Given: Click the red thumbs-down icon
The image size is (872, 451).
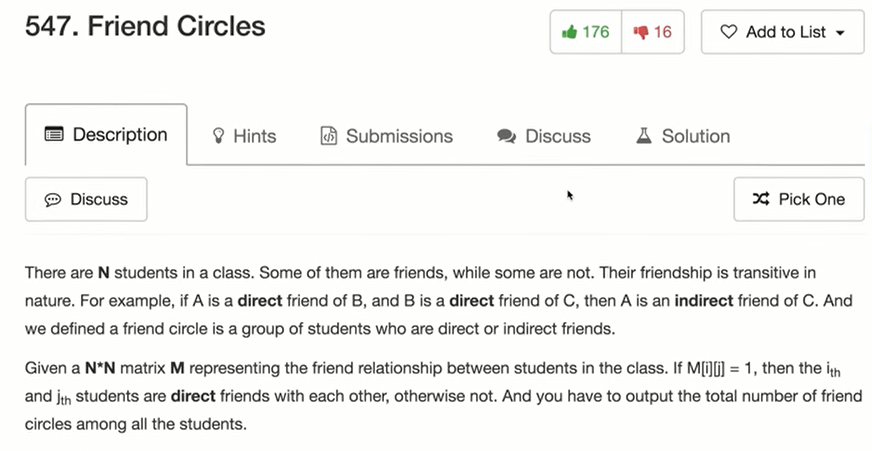Looking at the screenshot, I should (640, 32).
